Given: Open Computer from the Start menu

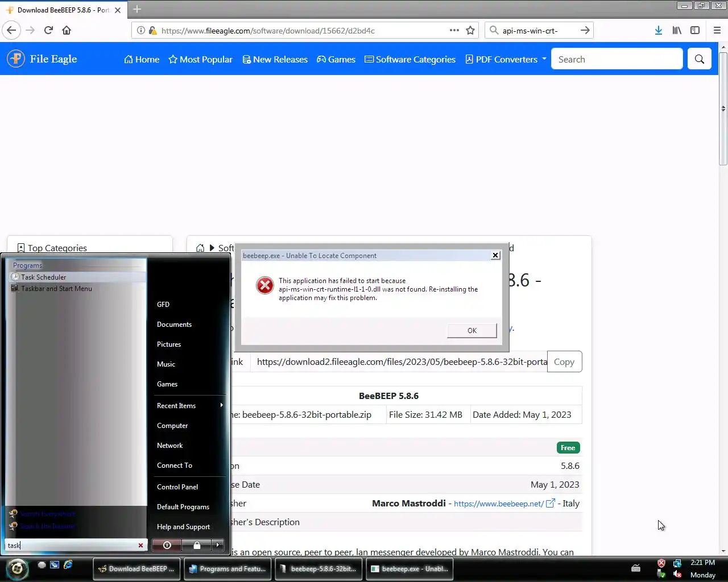Looking at the screenshot, I should tap(172, 426).
